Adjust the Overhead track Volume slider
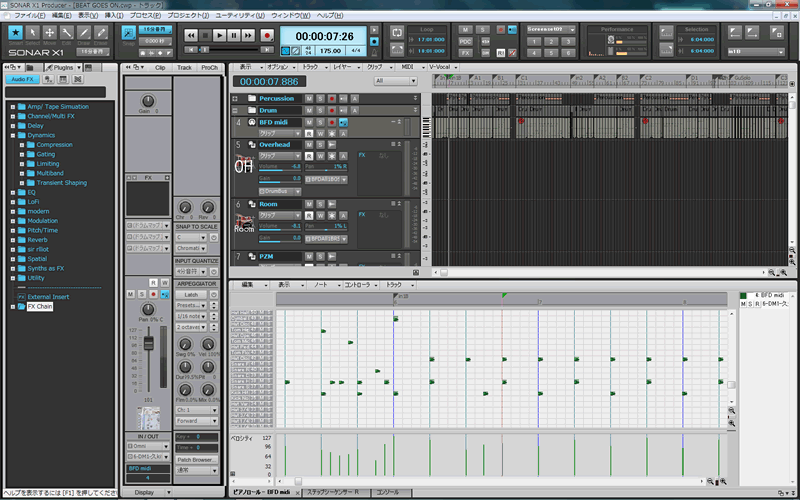The image size is (800, 500). coord(280,168)
